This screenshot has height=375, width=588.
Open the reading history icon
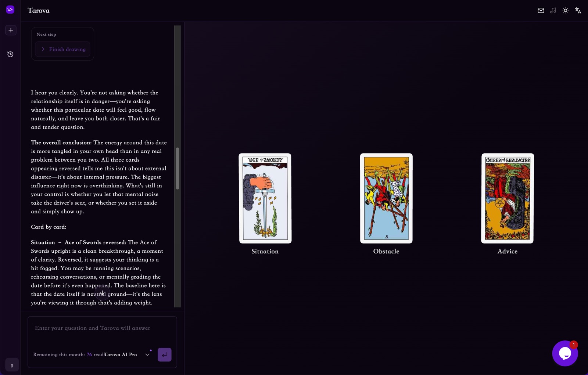[10, 54]
